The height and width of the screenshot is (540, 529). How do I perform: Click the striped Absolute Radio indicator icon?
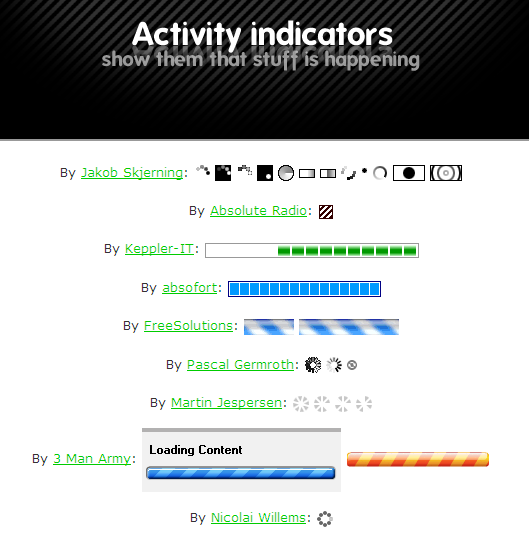point(326,212)
